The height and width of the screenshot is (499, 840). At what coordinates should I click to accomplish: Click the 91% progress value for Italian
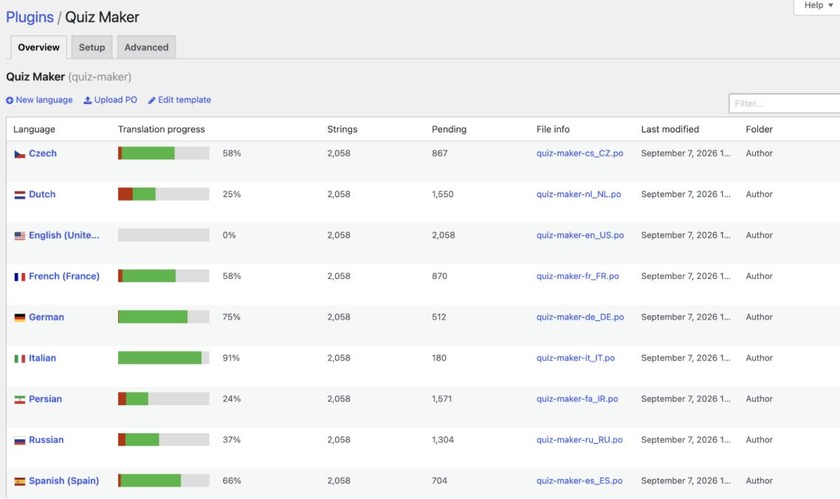click(231, 358)
